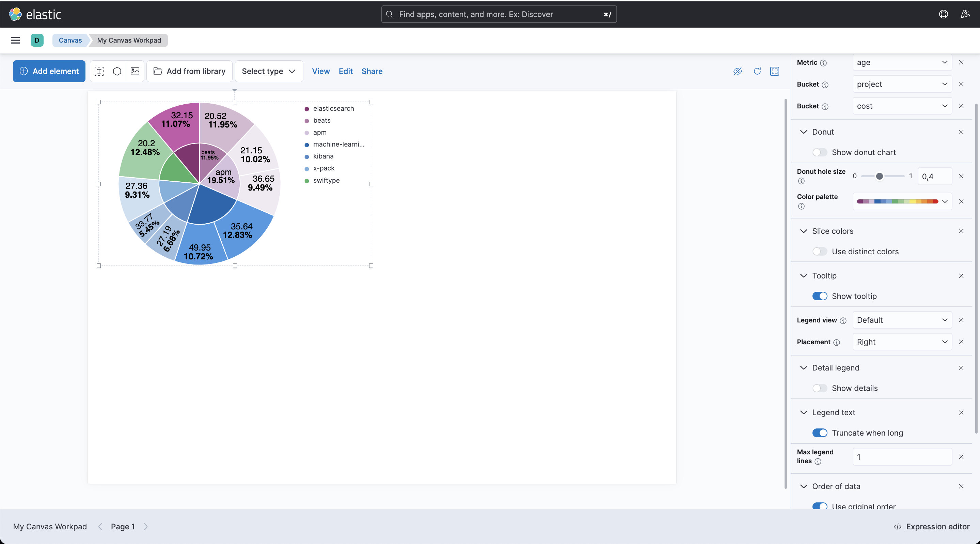
Task: Open the Share menu
Action: point(372,71)
